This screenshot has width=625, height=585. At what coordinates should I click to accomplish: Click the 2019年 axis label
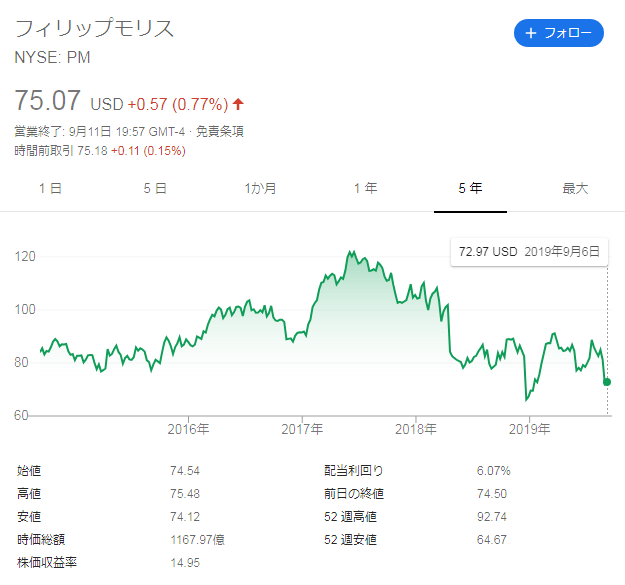[529, 429]
